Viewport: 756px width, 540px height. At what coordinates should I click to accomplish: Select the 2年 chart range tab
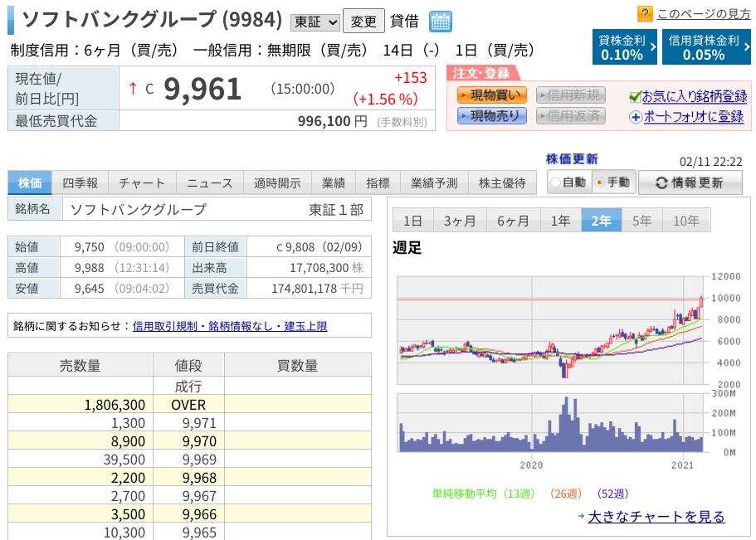tap(602, 221)
